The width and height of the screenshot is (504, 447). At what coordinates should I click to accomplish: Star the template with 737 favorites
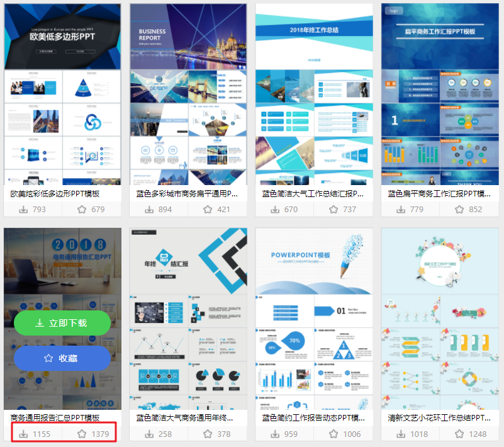(333, 210)
